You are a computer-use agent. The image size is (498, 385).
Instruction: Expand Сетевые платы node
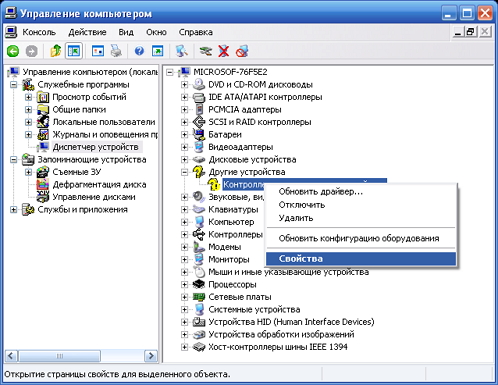pyautogui.click(x=184, y=297)
